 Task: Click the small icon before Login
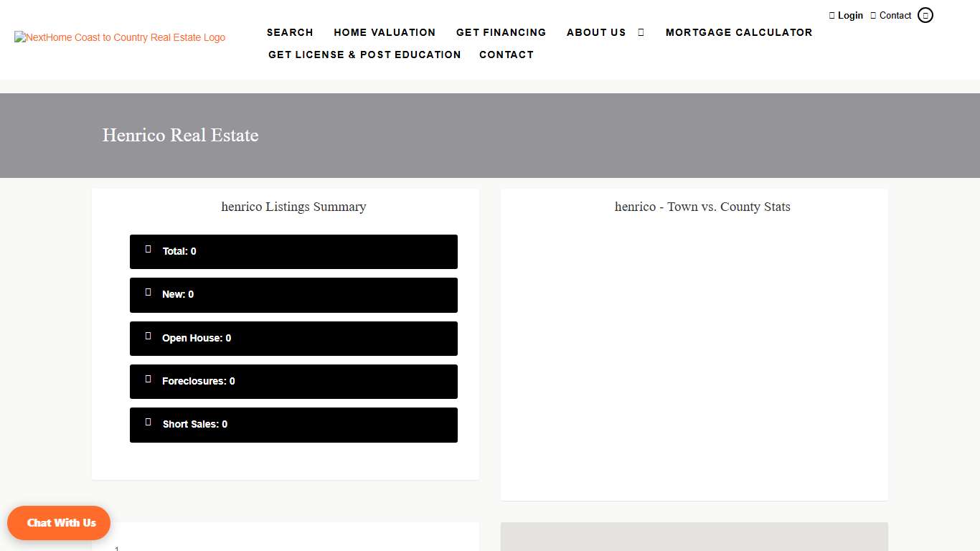(832, 15)
